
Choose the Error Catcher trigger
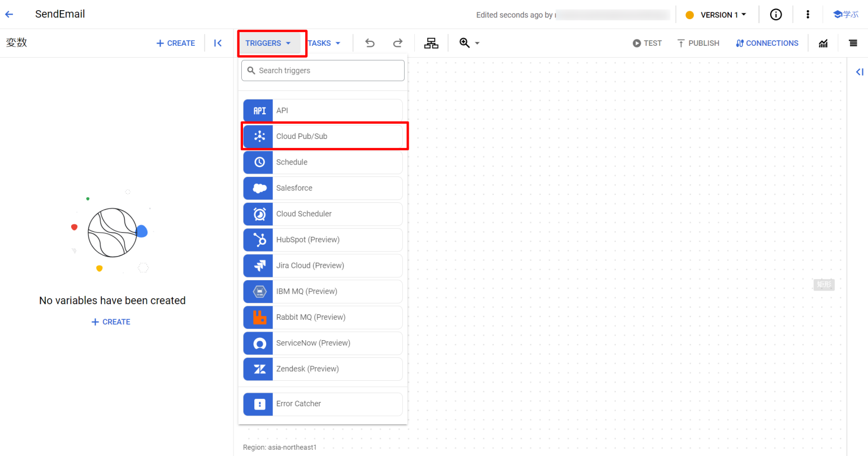322,403
